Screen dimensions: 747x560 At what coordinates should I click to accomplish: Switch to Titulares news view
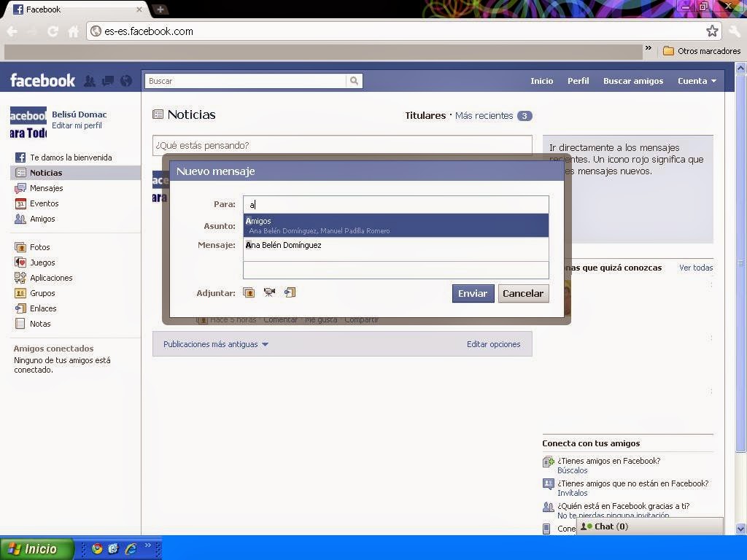pyautogui.click(x=425, y=115)
